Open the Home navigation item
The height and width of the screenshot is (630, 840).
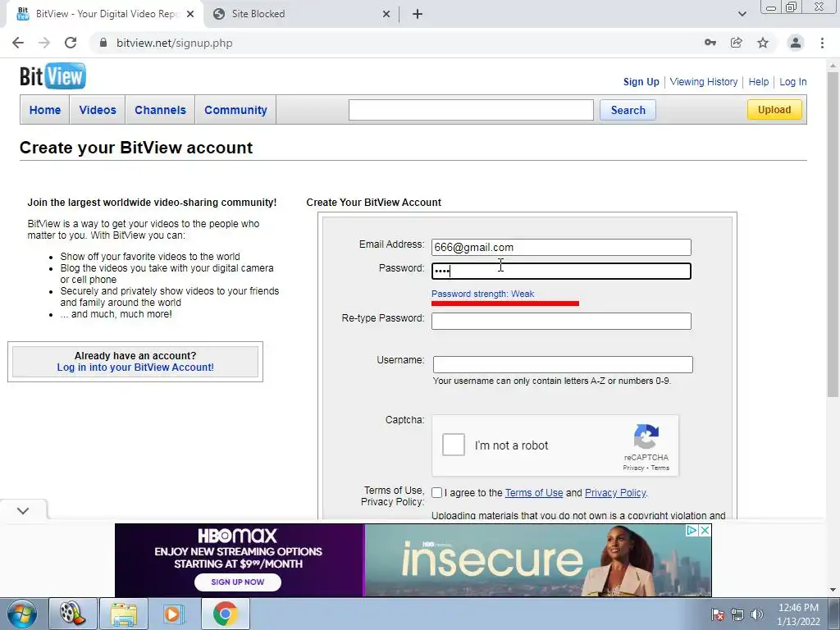[x=45, y=110]
